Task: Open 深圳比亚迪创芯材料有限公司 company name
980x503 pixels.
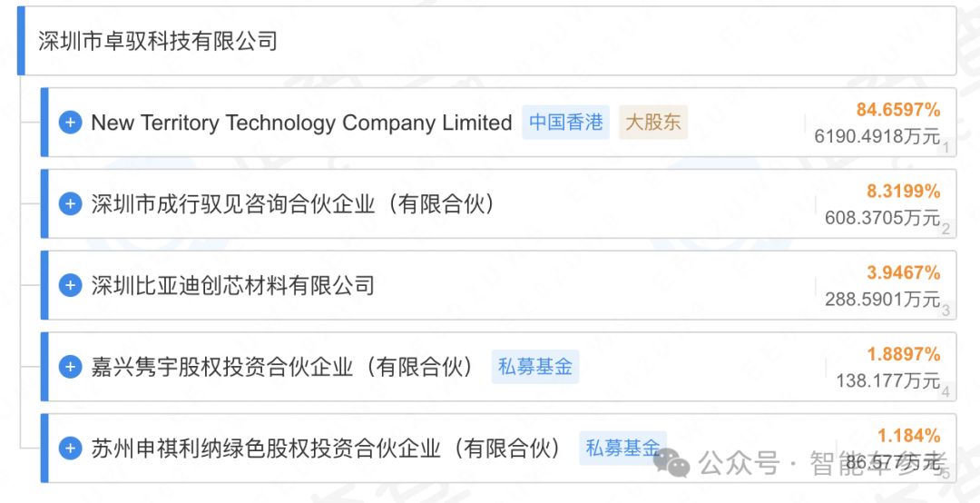Action: 232,285
